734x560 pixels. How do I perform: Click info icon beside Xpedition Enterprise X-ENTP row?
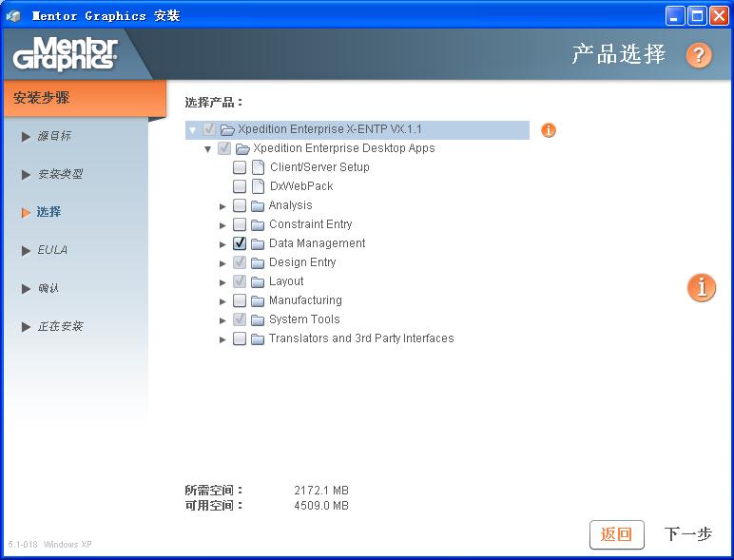tap(549, 130)
